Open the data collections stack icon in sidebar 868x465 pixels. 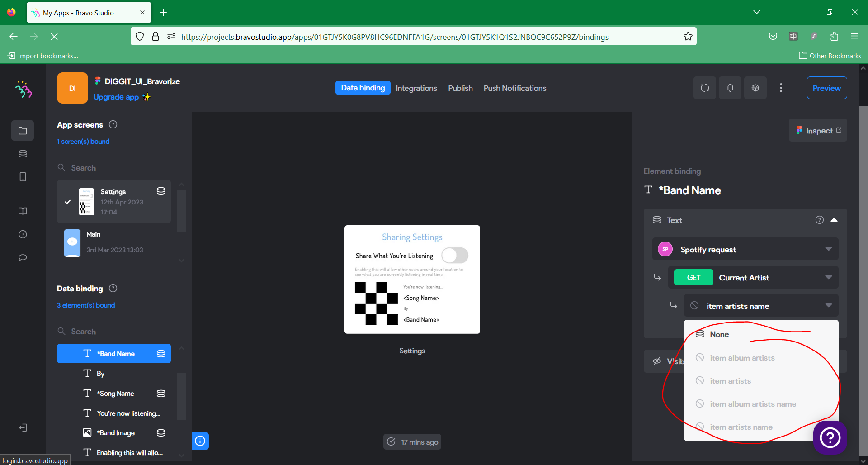[x=23, y=154]
